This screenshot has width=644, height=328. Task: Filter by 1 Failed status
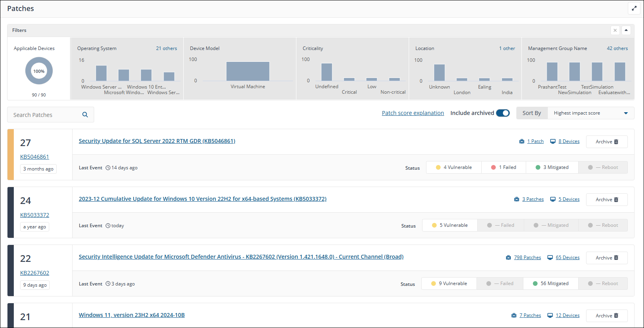pos(503,167)
